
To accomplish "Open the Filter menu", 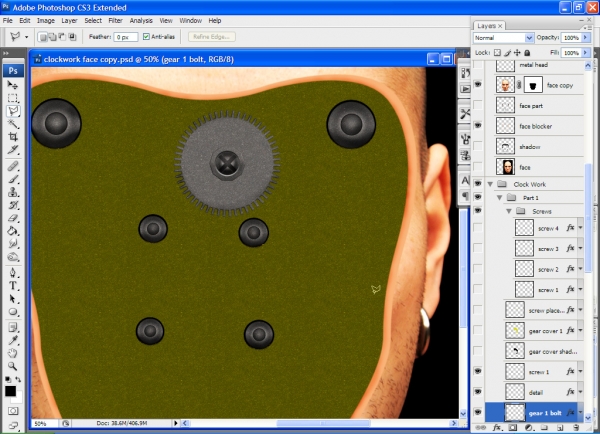I will click(x=115, y=21).
